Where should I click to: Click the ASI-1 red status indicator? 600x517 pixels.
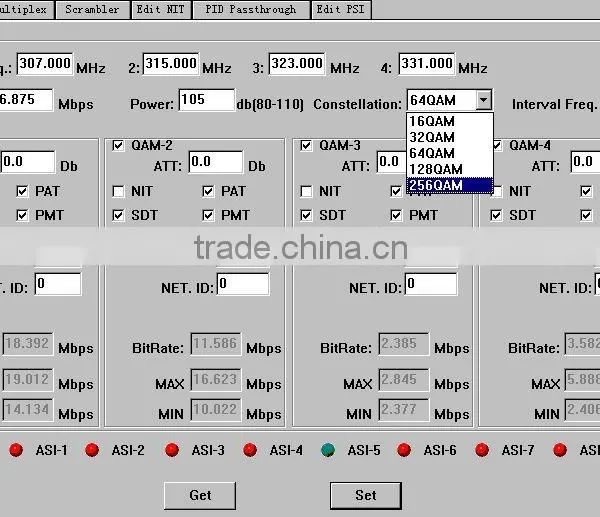click(16, 450)
